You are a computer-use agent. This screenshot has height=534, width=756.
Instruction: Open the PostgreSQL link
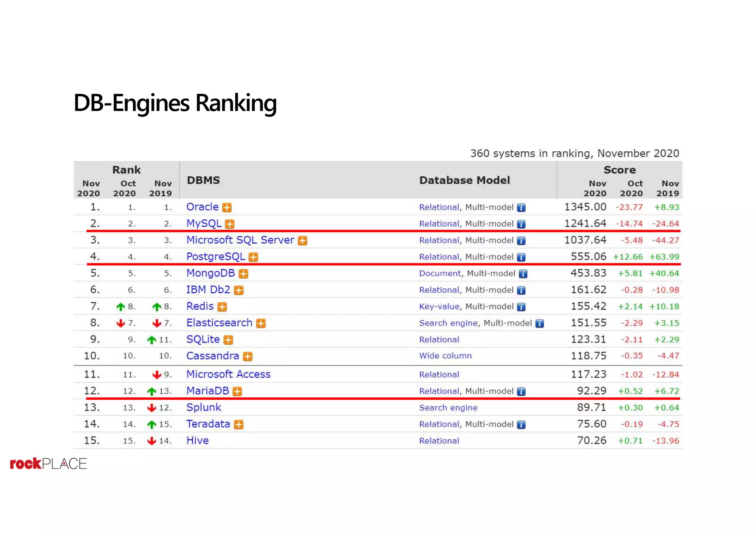[x=216, y=257]
